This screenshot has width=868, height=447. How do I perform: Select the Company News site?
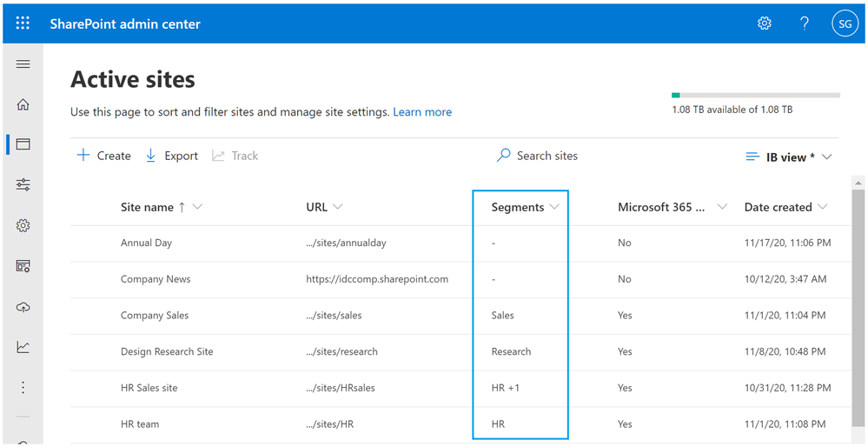[x=156, y=279]
